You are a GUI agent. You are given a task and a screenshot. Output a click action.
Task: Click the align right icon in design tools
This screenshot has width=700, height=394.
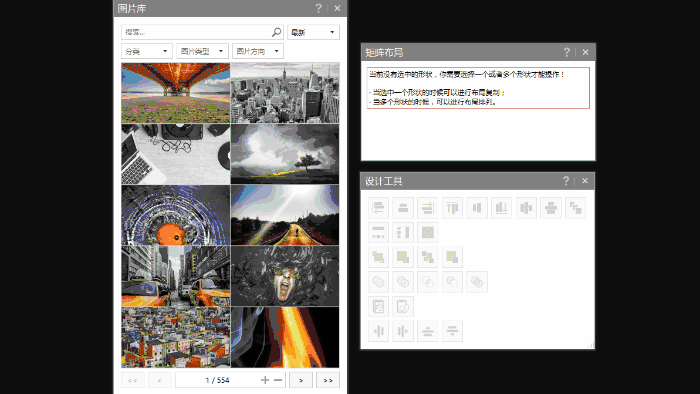427,207
